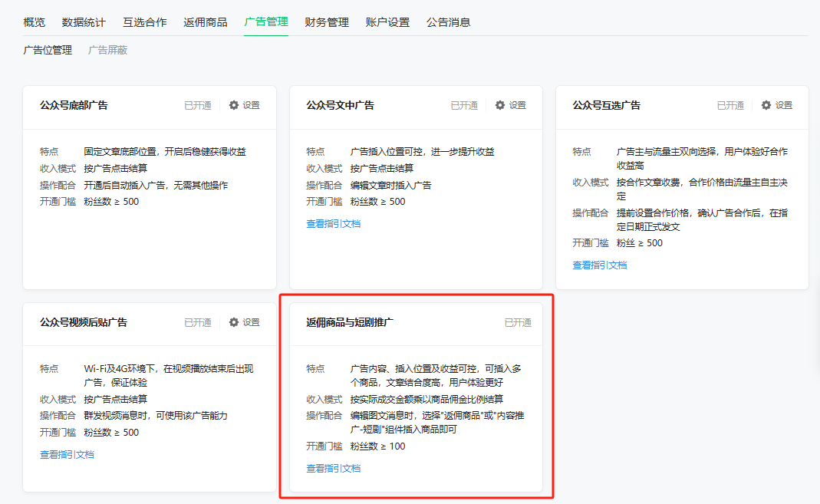Click gear icon on 公众号互选广告 card

point(766,106)
